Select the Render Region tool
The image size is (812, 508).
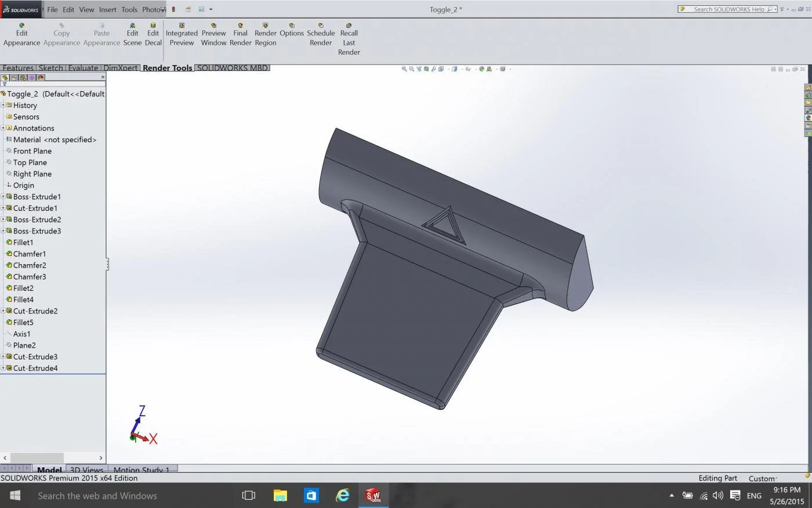[x=265, y=34]
